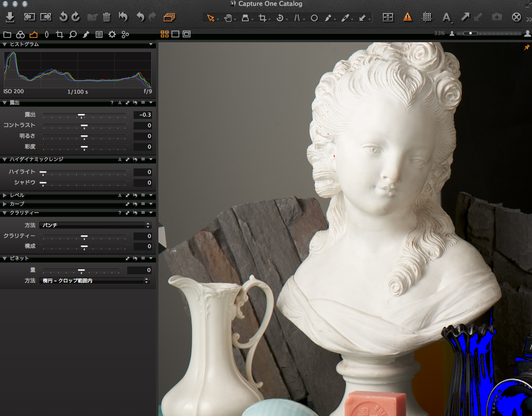The image size is (532, 416).
Task: Toggle single-image viewer mode
Action: (x=175, y=34)
